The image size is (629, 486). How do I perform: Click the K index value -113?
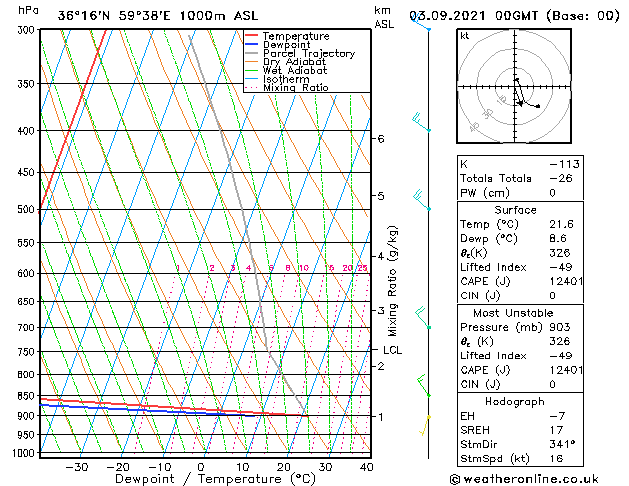(x=564, y=164)
